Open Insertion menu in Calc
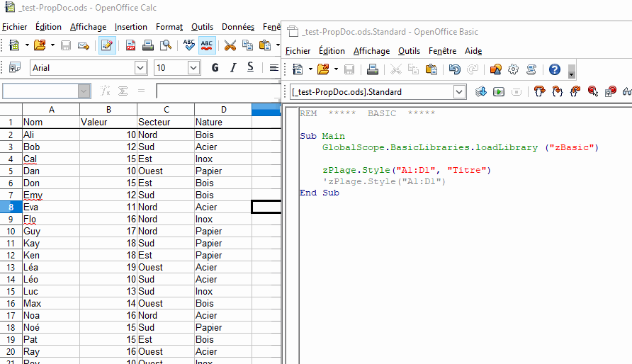The image size is (632, 364). click(130, 27)
